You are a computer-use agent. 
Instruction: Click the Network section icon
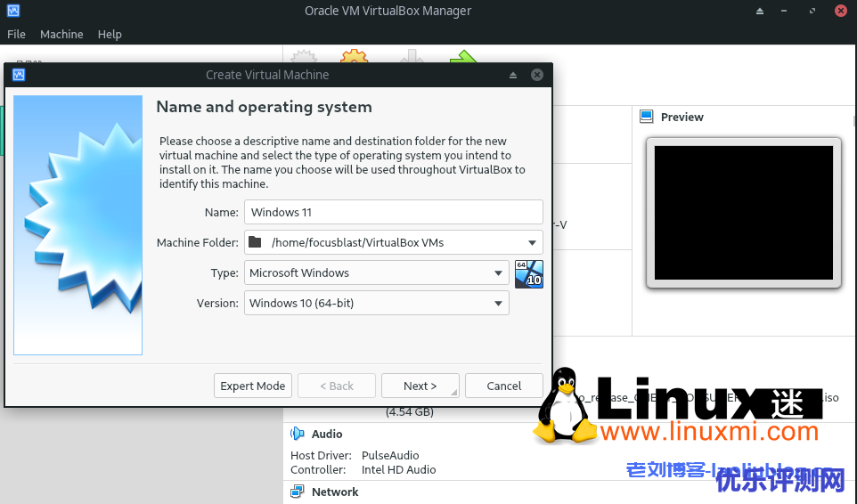pyautogui.click(x=298, y=492)
